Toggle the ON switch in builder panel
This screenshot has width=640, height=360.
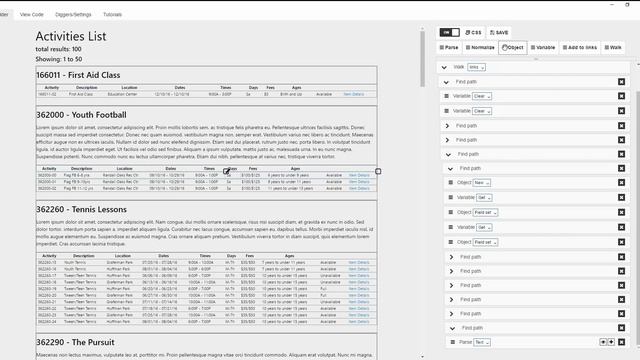(x=449, y=32)
